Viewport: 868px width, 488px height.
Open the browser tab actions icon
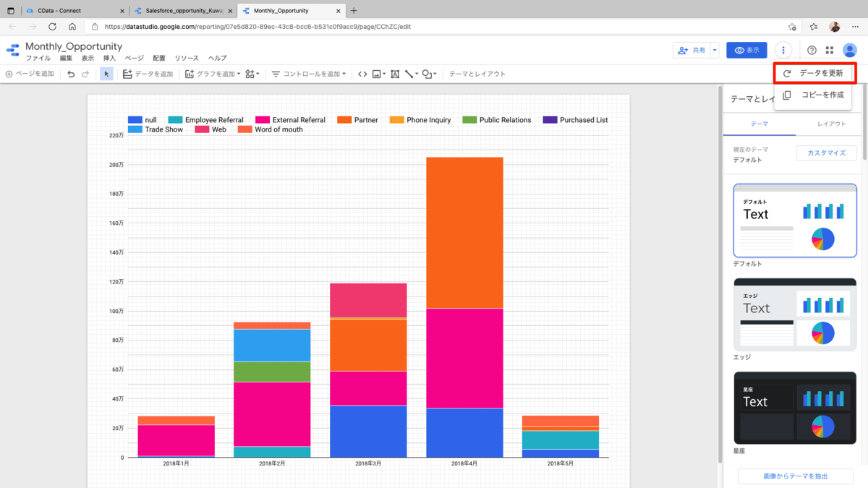[x=10, y=11]
